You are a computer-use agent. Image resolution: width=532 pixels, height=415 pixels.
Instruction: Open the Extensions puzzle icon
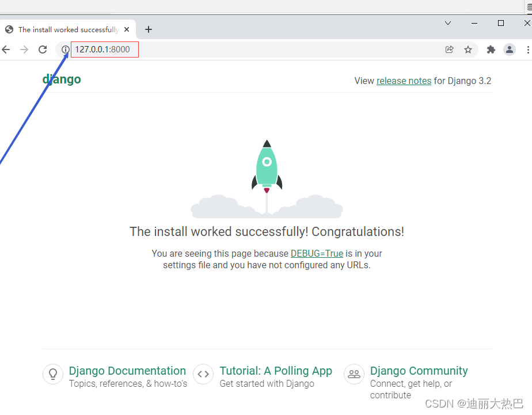pos(491,50)
